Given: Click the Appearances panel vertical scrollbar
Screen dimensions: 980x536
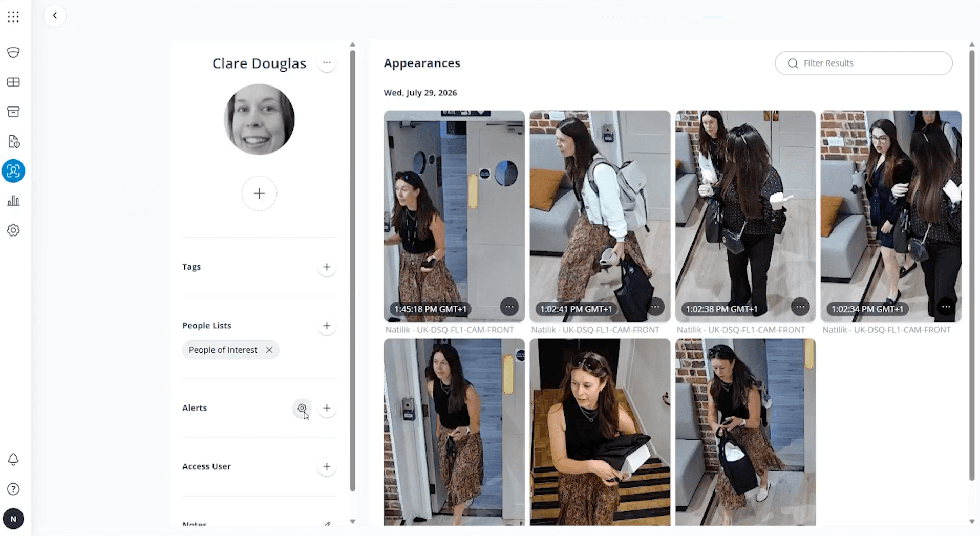Looking at the screenshot, I should pos(972,265).
